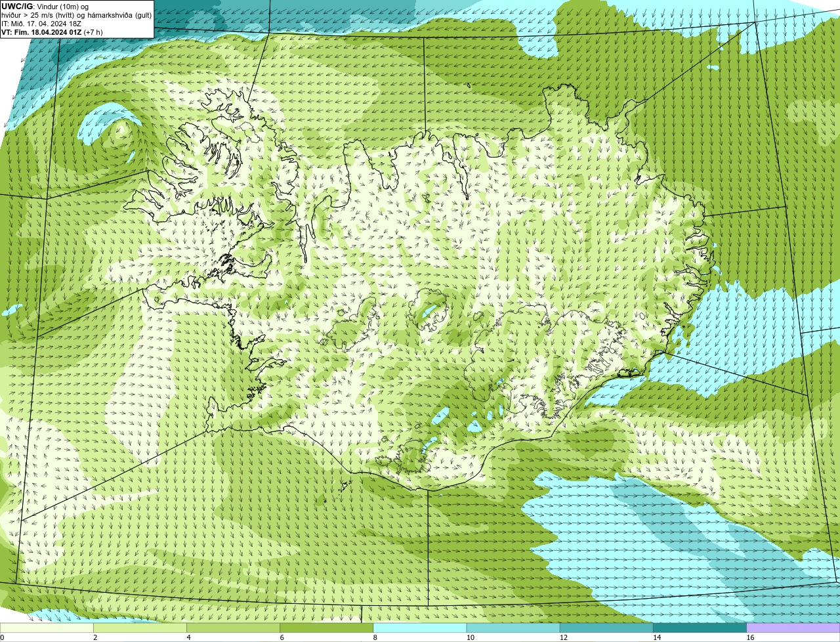This screenshot has width=840, height=642.
Task: Click the purple legend swatch above 16 m/s
Action: tap(793, 628)
